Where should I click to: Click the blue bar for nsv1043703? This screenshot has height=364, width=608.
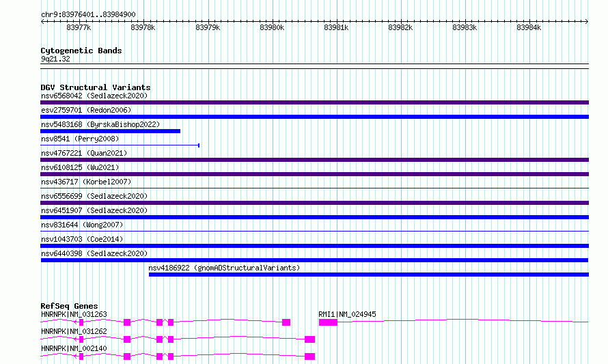tap(314, 246)
